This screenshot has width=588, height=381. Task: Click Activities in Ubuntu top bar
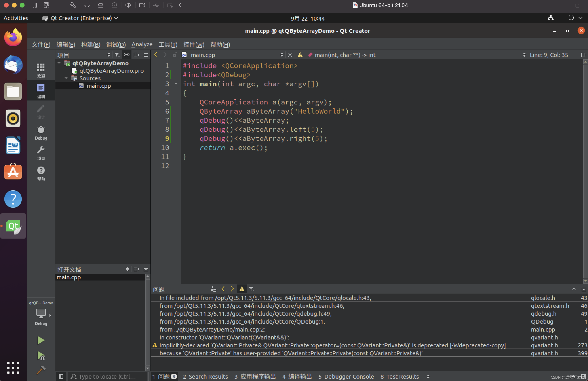point(16,18)
